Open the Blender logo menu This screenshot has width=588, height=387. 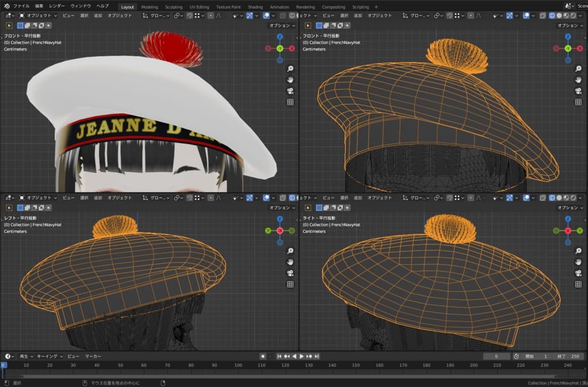coord(6,6)
